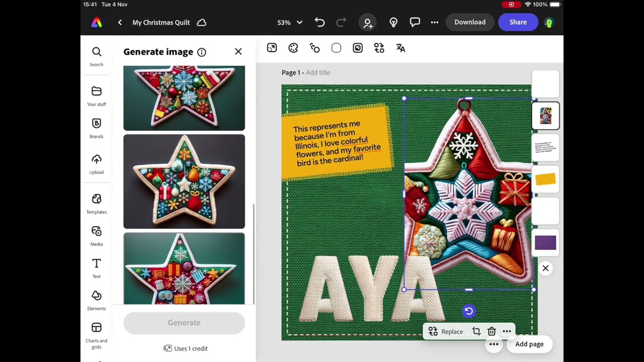Close the layers stack with X
Image resolution: width=644 pixels, height=362 pixels.
[545, 268]
